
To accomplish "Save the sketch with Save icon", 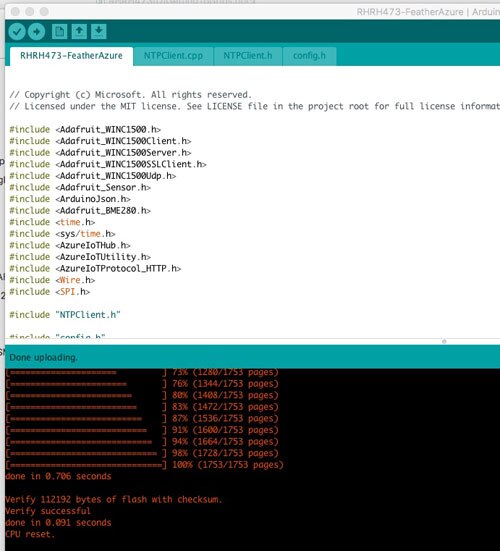I will [99, 32].
